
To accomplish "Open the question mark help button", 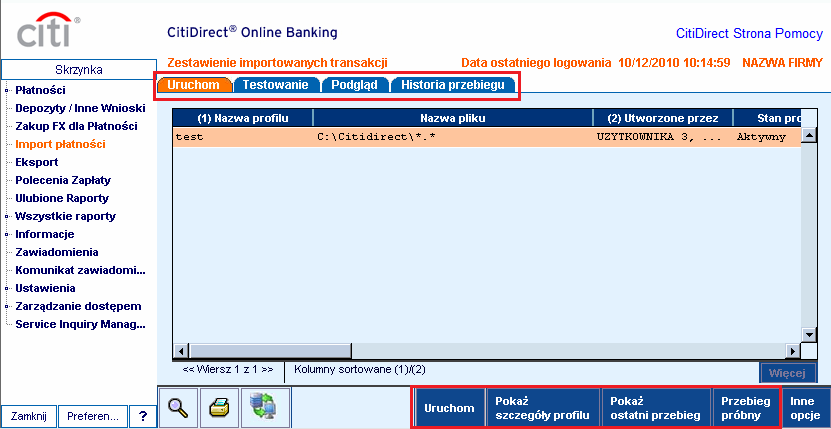I will (143, 416).
